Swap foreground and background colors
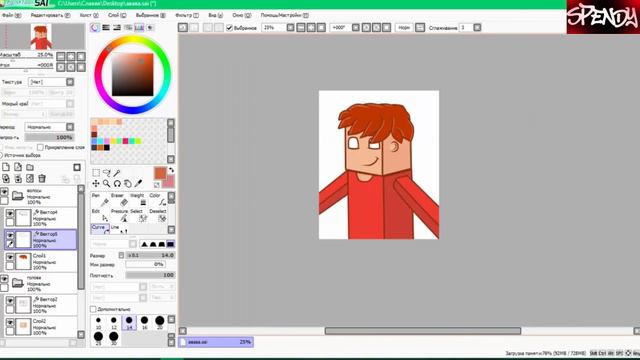 (x=171, y=170)
